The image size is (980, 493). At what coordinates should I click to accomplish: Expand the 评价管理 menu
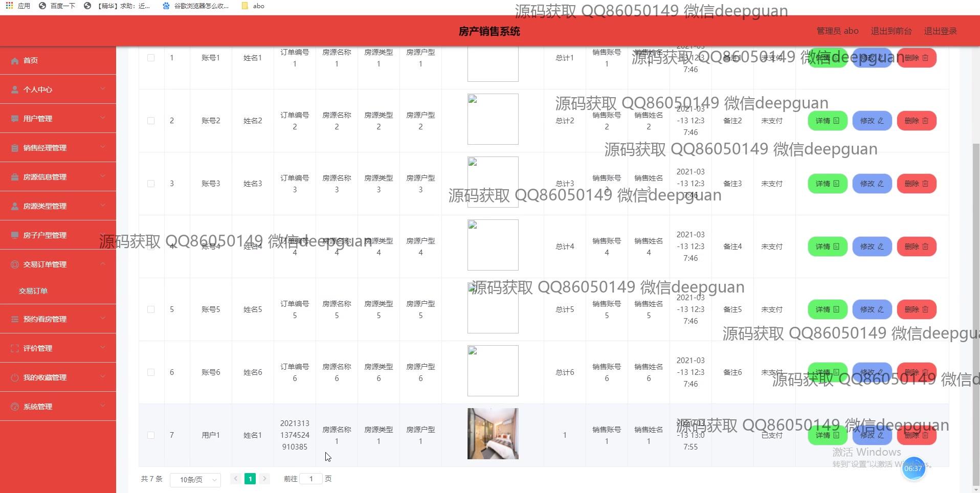point(58,348)
